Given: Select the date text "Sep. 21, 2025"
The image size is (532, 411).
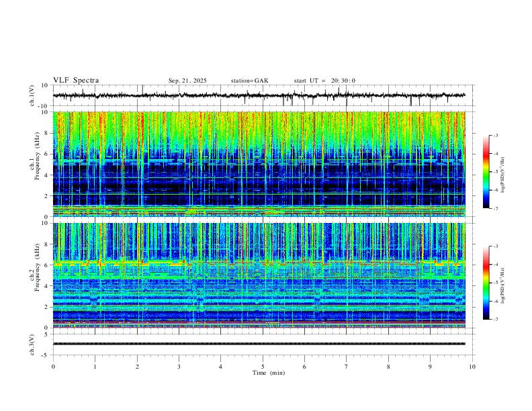Looking at the screenshot, I should [x=187, y=81].
